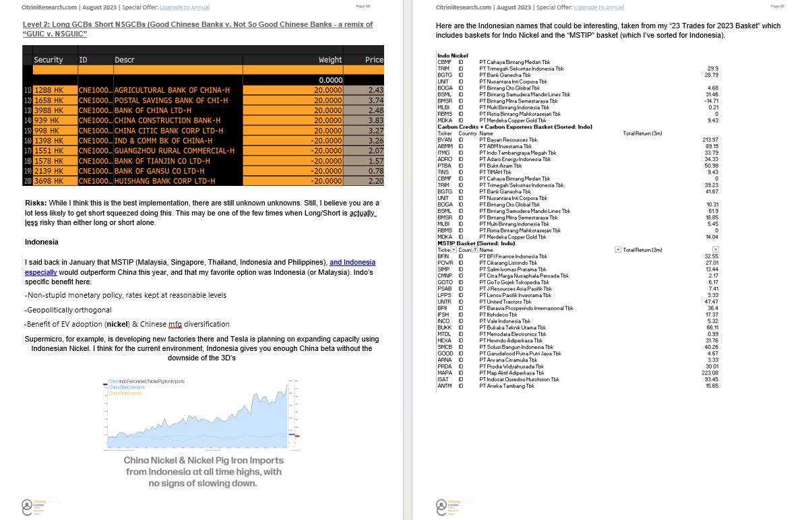Open the Ticker column filter dropdown arrow

tap(454, 250)
